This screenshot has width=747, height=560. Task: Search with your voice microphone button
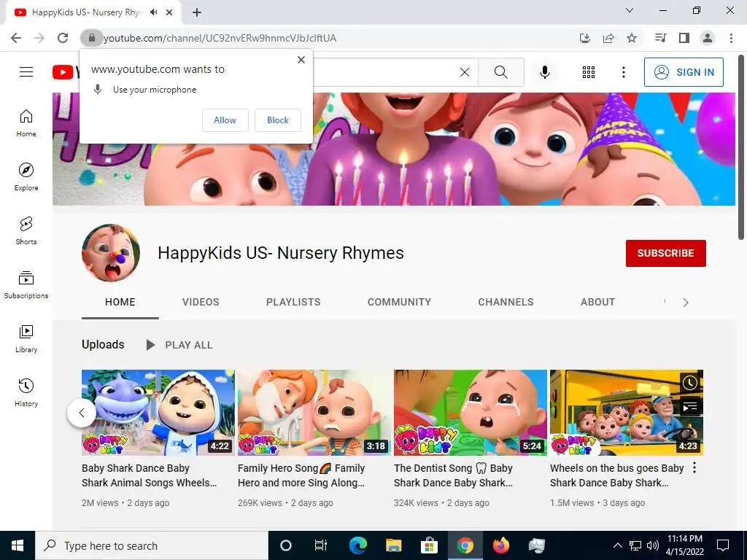click(544, 72)
